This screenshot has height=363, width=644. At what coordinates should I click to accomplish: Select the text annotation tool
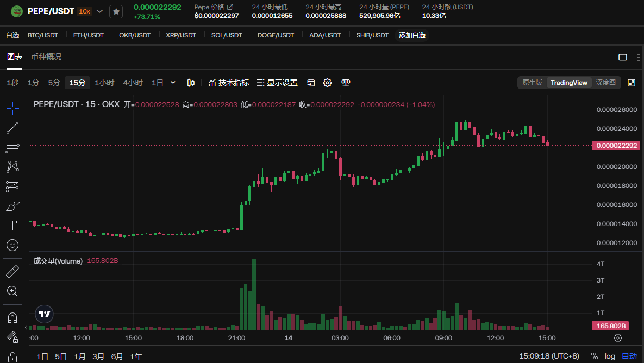coord(12,226)
